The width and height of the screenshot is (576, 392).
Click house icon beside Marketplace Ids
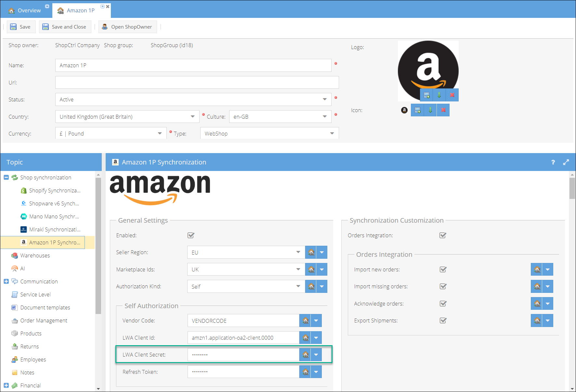[311, 269]
